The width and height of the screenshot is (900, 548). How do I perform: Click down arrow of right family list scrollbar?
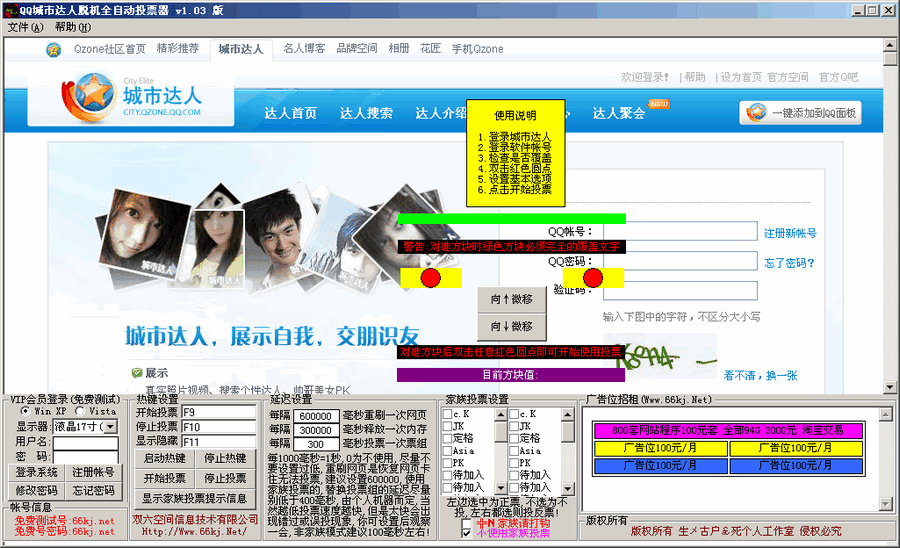[568, 488]
